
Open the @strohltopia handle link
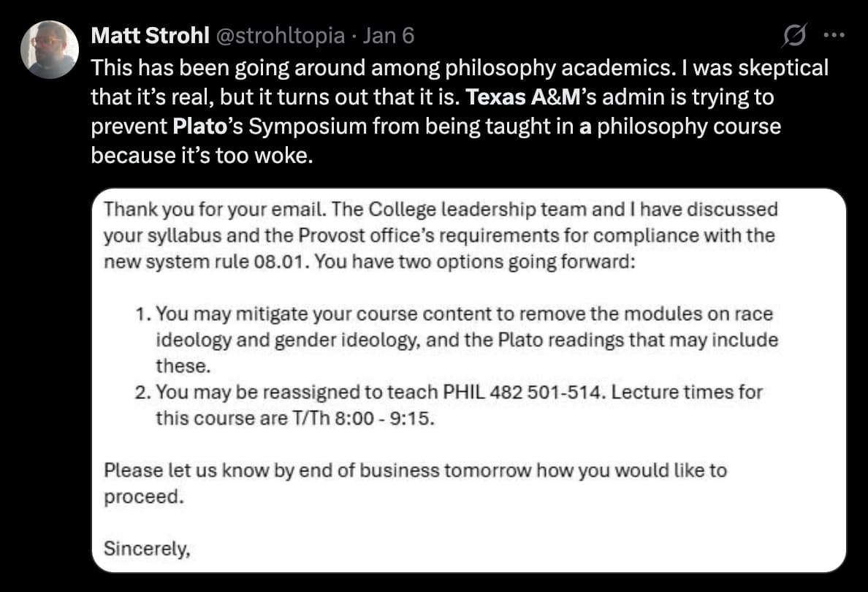[269, 35]
